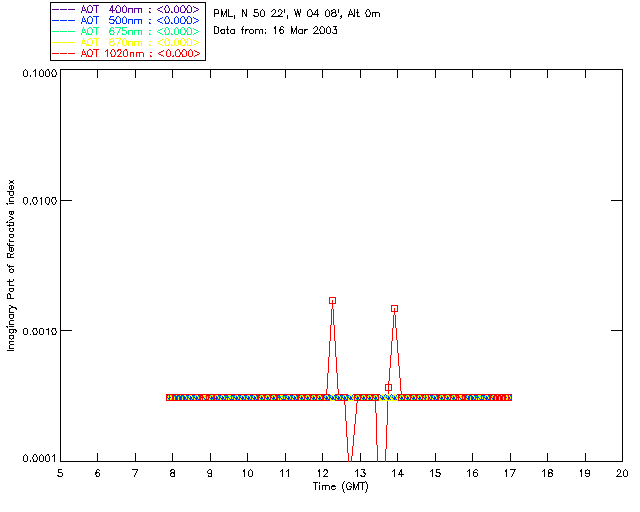Click the lower red square marker just above baseline

(389, 387)
